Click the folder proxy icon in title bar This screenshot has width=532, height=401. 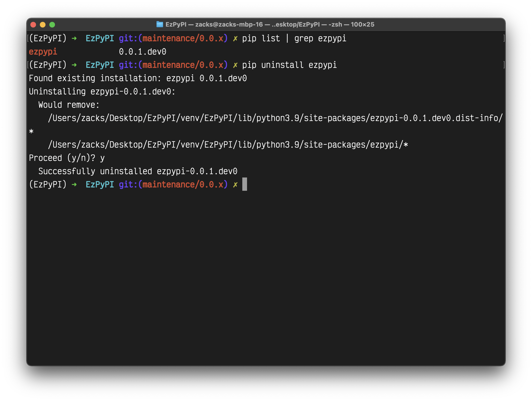pyautogui.click(x=160, y=24)
